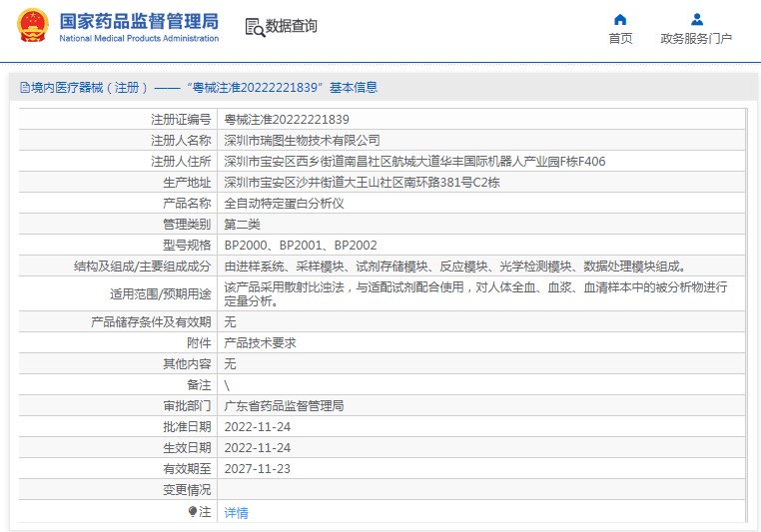Screen dimensions: 761x532
Task: Open 政务服务门户 portal link
Action: [696, 38]
